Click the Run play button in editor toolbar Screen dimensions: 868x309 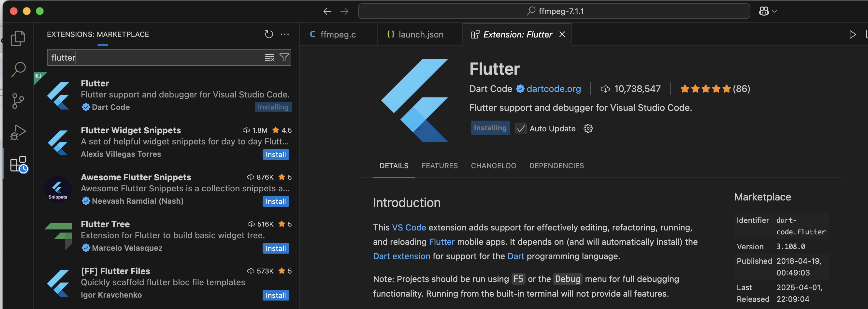point(852,34)
